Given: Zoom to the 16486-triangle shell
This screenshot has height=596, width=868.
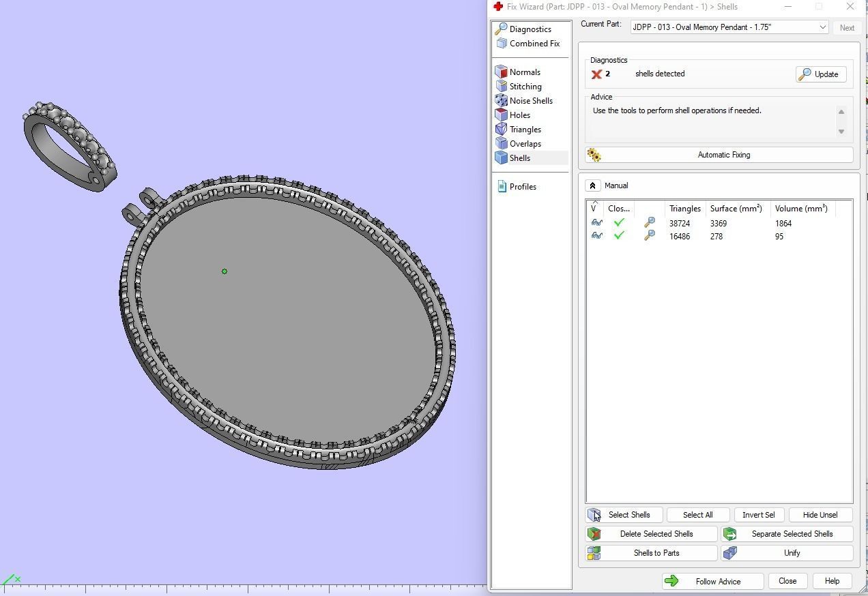Looking at the screenshot, I should pos(650,235).
